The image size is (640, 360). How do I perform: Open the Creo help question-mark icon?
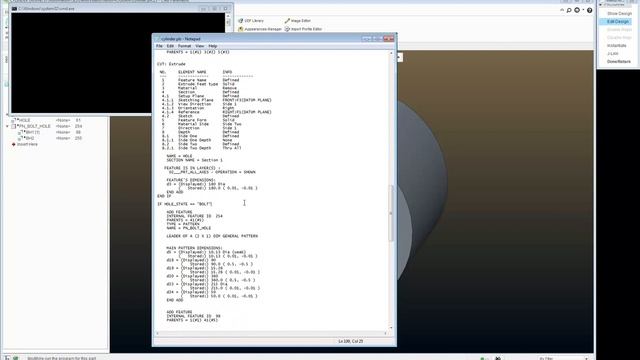click(589, 11)
